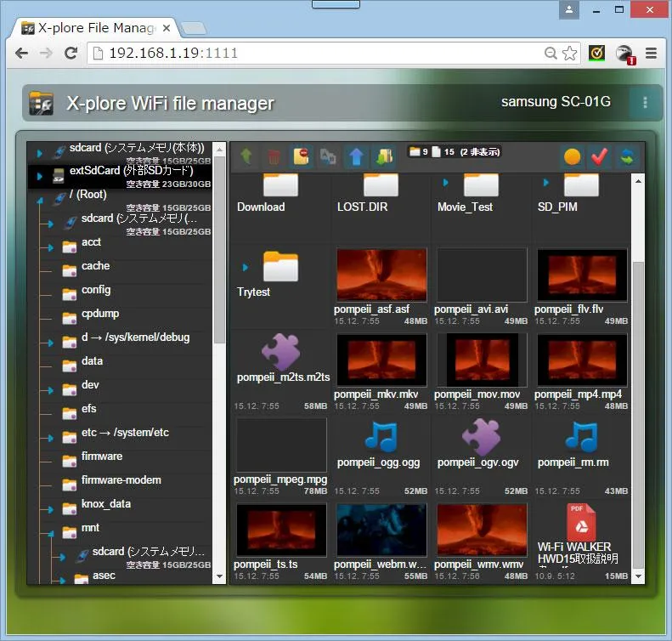This screenshot has width=672, height=641.
Task: Click the red trash delete icon
Action: point(274,157)
